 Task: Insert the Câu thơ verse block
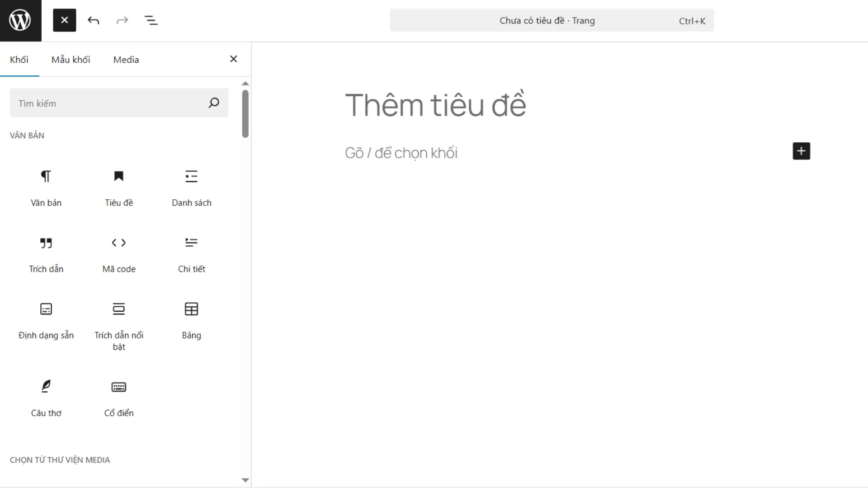(x=46, y=399)
